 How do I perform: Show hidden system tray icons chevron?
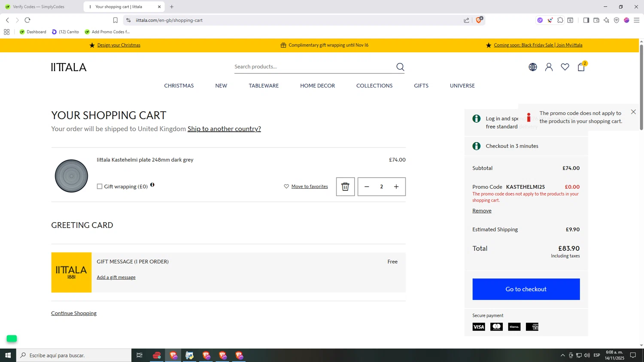[562, 355]
